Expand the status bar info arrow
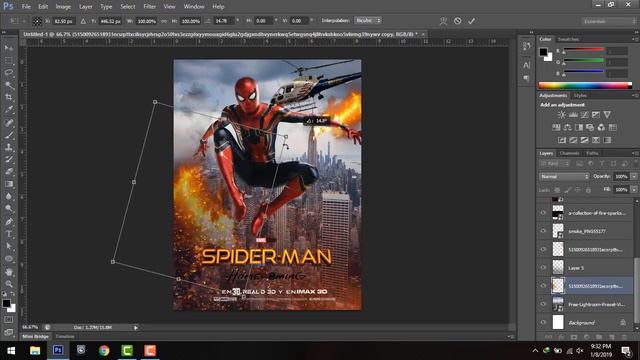Viewport: 640px width, 360px height. pos(136,327)
